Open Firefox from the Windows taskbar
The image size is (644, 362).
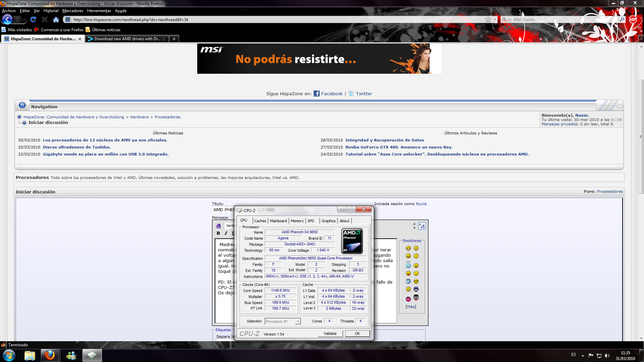click(50, 355)
